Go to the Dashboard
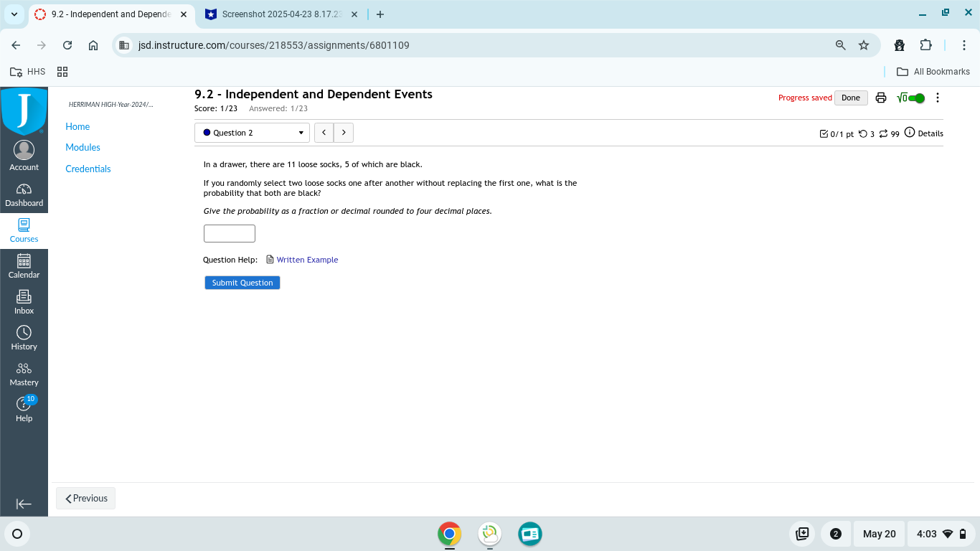The width and height of the screenshot is (980, 551). [24, 195]
